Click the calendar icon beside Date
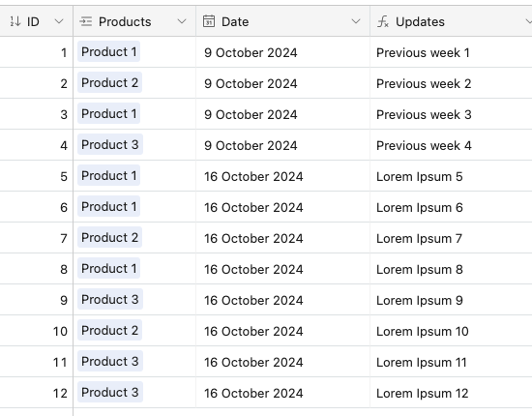Image resolution: width=532 pixels, height=416 pixels. [209, 21]
